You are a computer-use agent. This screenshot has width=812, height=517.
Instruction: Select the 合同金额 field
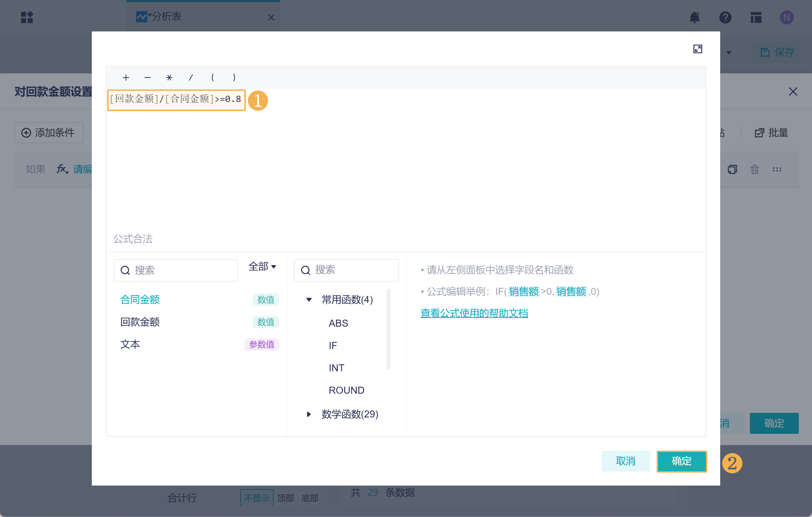(140, 300)
